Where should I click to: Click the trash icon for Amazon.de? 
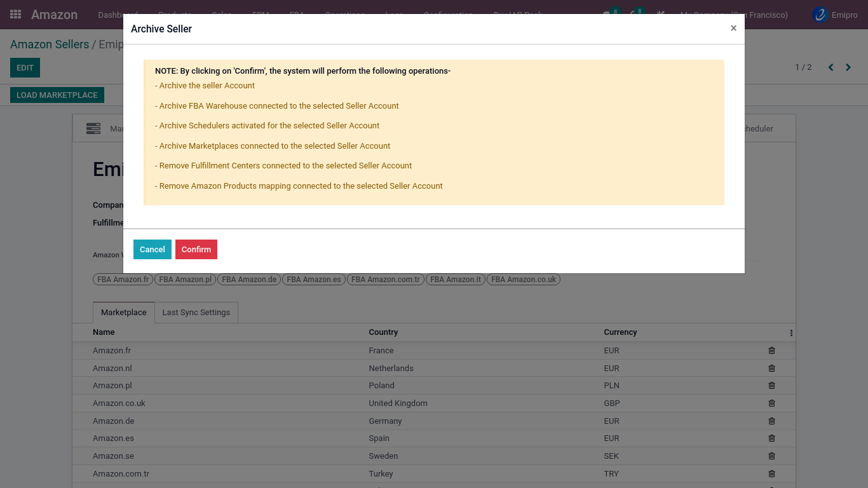click(771, 421)
